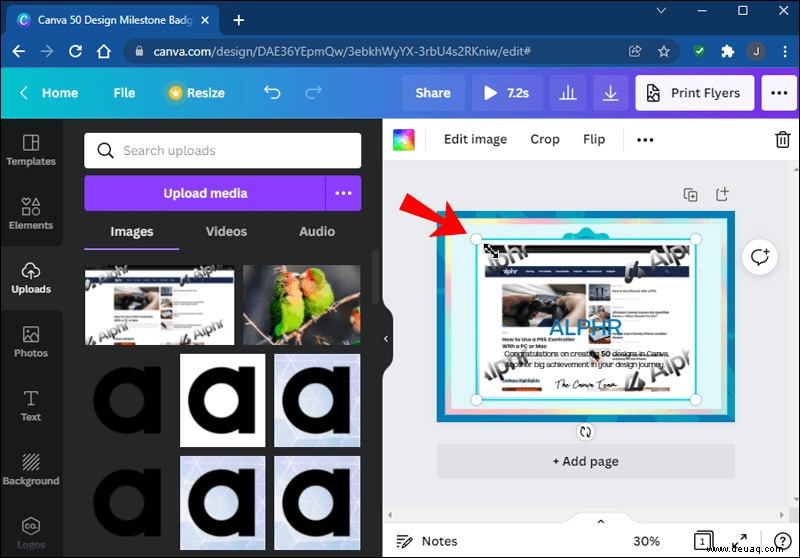Enter fullscreen with the expand arrows icon
Image resolution: width=800 pixels, height=558 pixels.
(x=739, y=541)
